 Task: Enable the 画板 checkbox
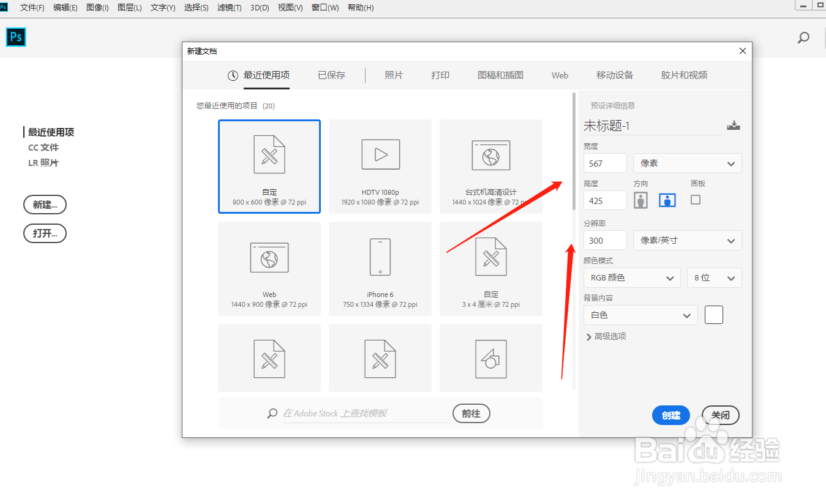695,200
